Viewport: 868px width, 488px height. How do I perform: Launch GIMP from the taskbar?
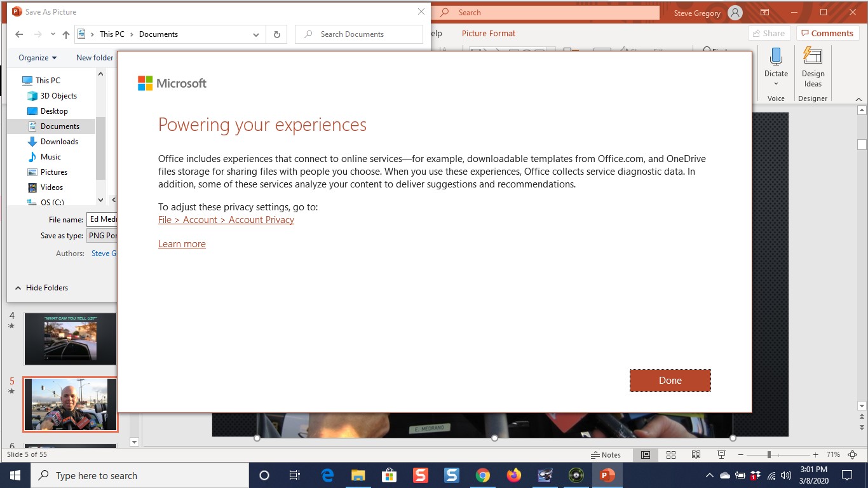coord(545,475)
